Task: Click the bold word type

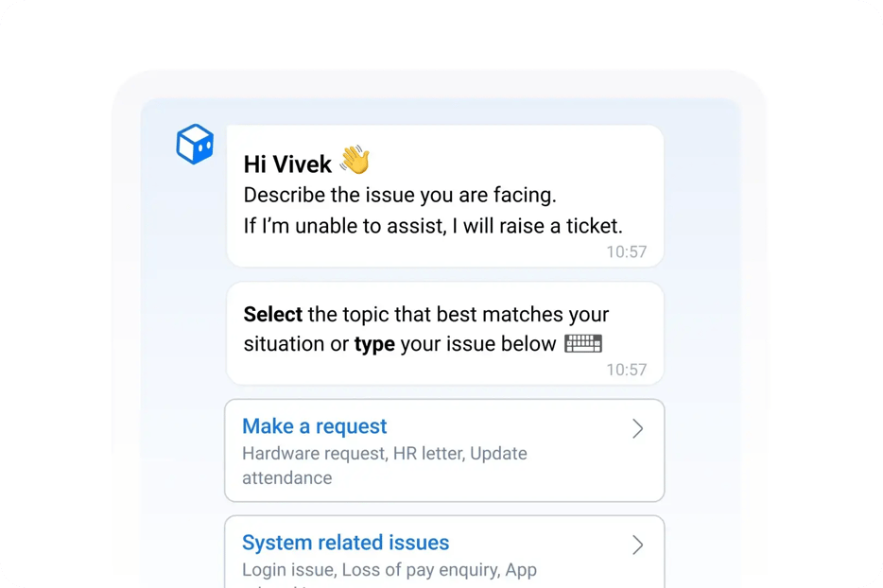Action: (374, 344)
